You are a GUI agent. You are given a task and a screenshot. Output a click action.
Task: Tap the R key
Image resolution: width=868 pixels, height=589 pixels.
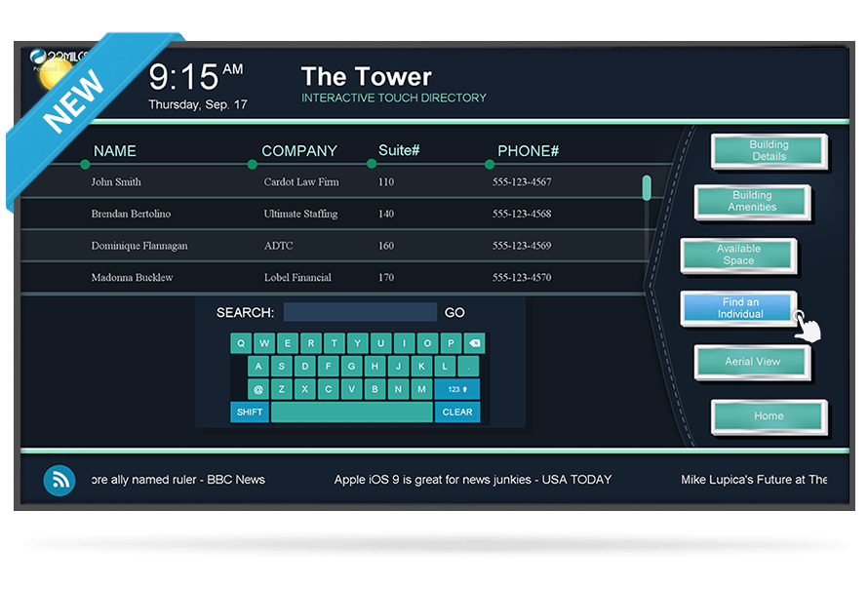pos(311,343)
